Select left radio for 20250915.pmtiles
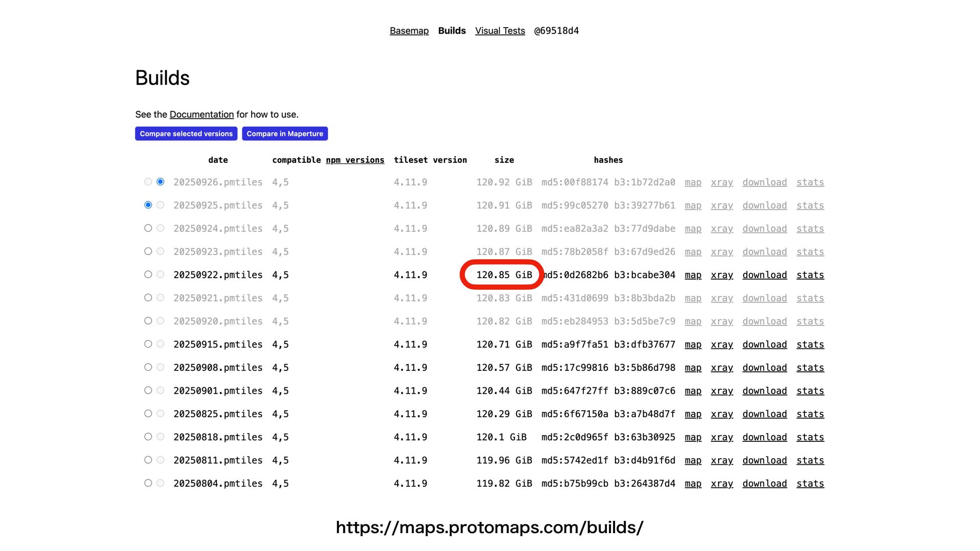The image size is (980, 551). pyautogui.click(x=148, y=344)
